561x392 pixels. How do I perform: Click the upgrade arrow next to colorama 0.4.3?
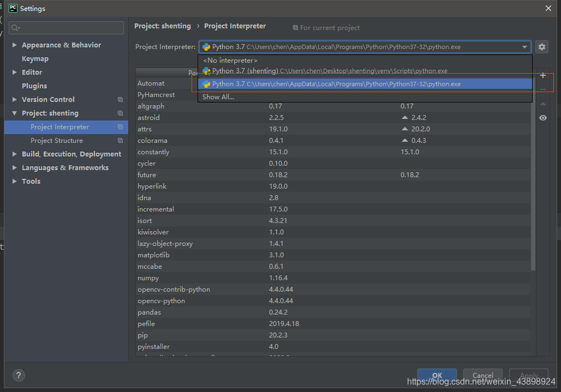404,140
